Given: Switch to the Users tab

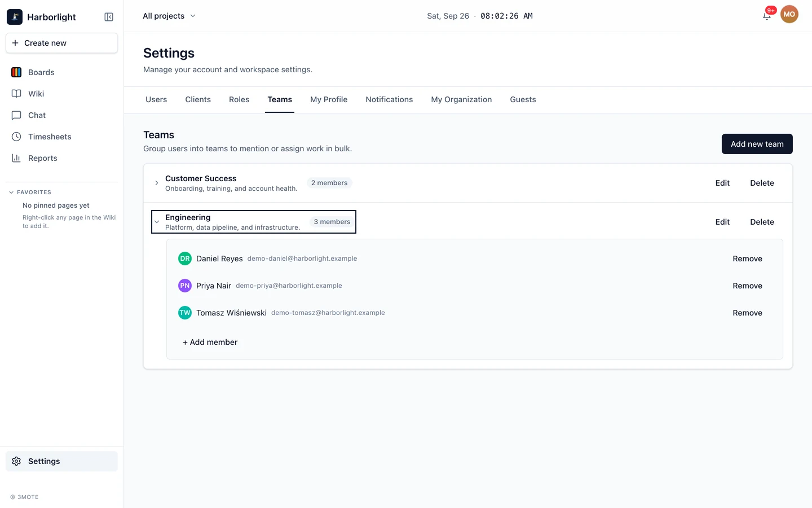Looking at the screenshot, I should click(156, 99).
